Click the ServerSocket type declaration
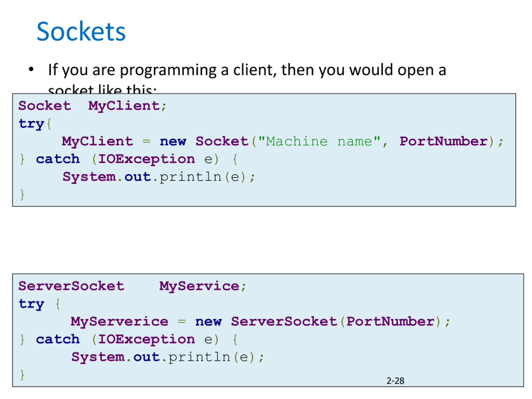This screenshot has height=399, width=532. point(71,286)
